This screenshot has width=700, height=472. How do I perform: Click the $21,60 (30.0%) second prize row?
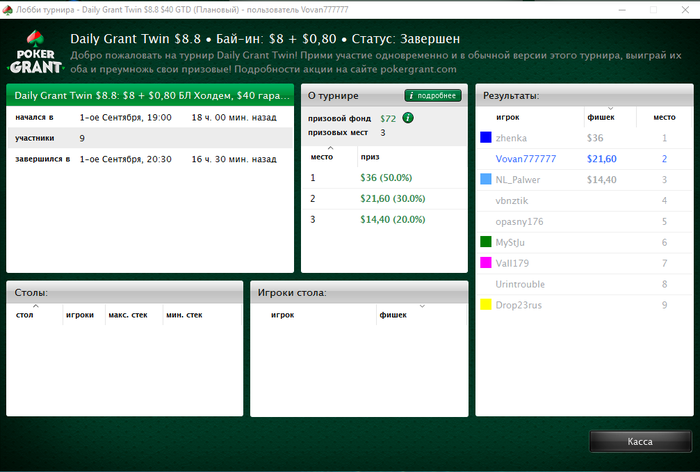click(384, 198)
